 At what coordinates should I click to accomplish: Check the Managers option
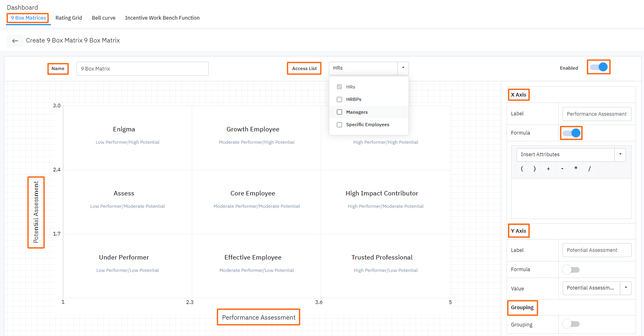[x=340, y=112]
